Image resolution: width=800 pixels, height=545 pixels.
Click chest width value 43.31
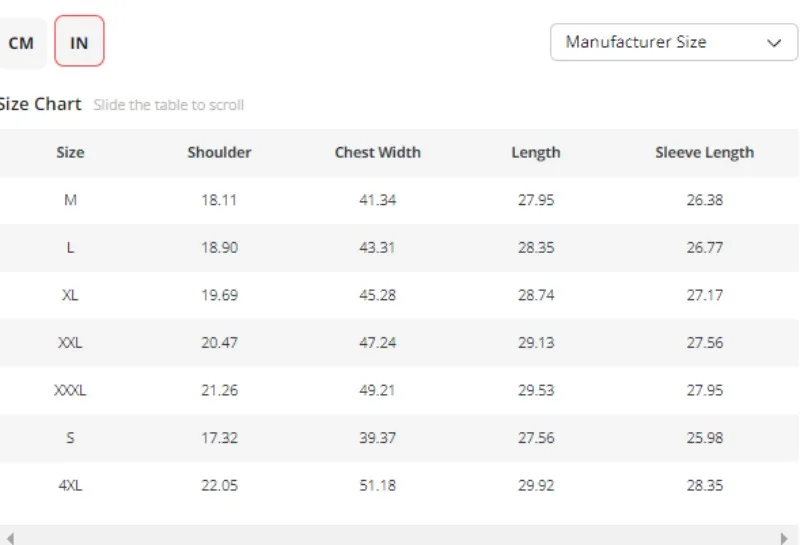[377, 248]
